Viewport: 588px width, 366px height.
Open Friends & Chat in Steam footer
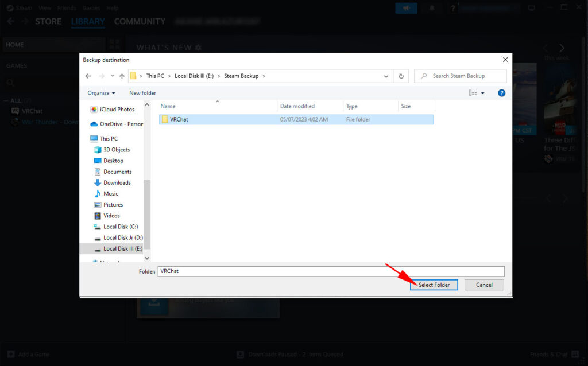554,354
